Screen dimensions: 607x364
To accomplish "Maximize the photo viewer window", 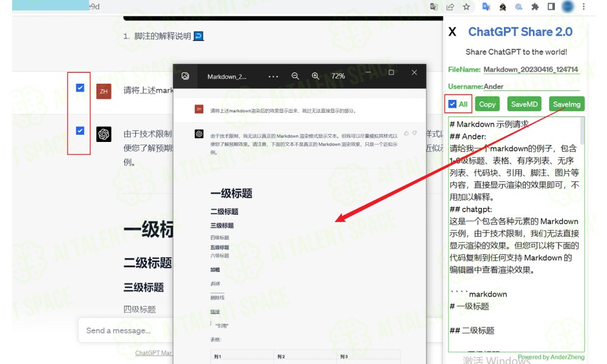I will (392, 72).
